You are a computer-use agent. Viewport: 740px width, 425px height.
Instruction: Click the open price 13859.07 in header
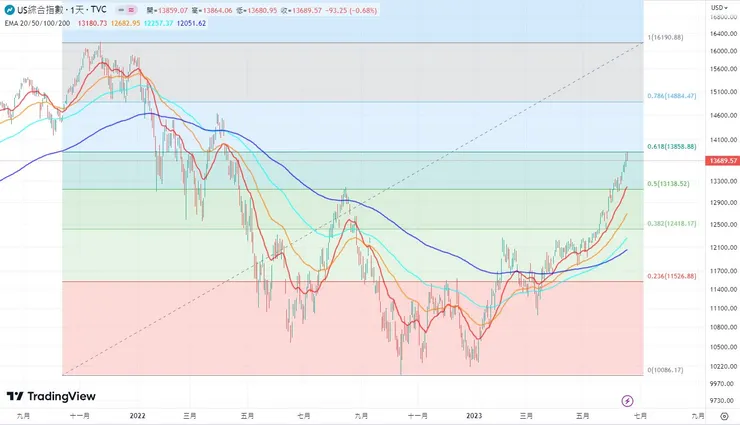[x=169, y=10]
